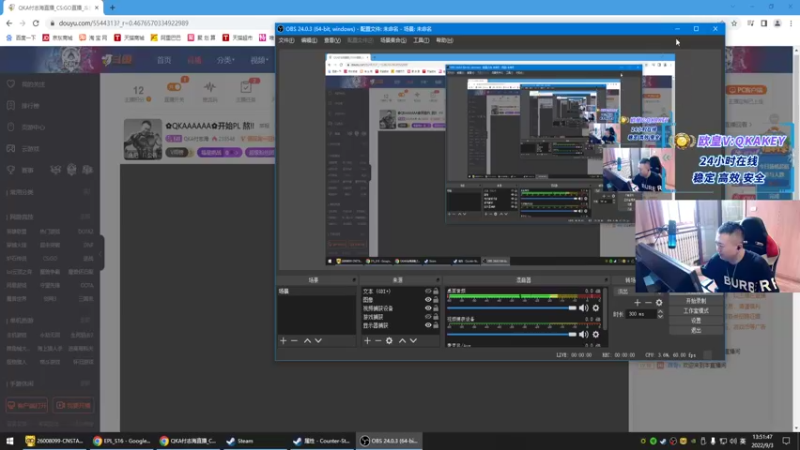This screenshot has width=800, height=450.
Task: Add a new scene with the plus icon
Action: [x=283, y=340]
